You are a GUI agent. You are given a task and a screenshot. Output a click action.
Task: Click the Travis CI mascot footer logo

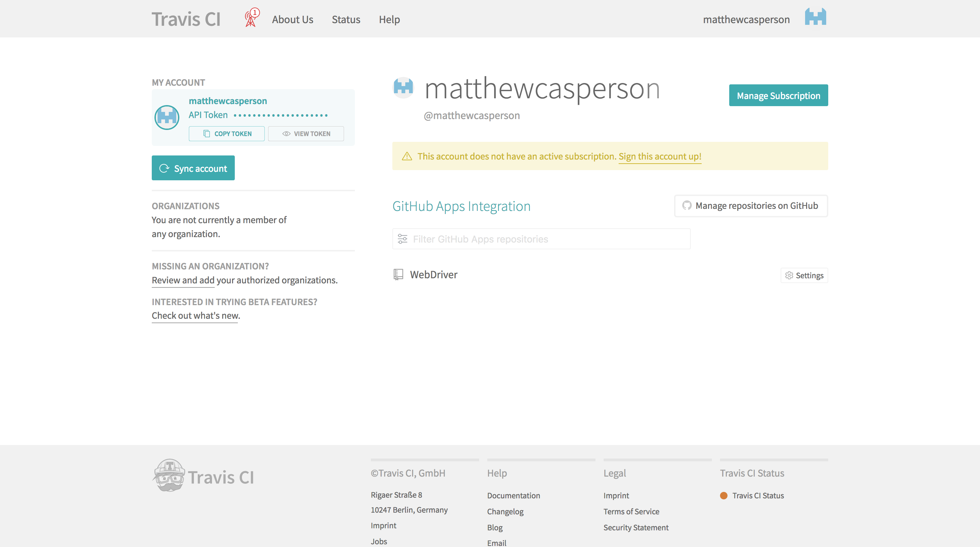coord(169,476)
